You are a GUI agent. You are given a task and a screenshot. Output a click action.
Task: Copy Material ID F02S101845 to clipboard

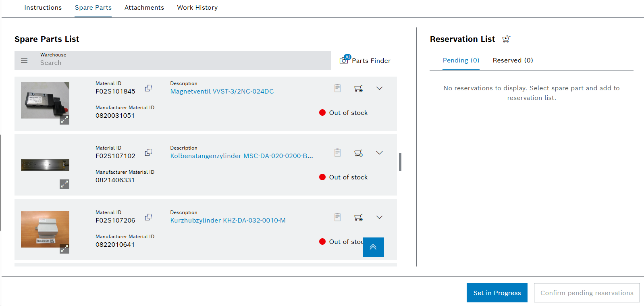pos(148,88)
